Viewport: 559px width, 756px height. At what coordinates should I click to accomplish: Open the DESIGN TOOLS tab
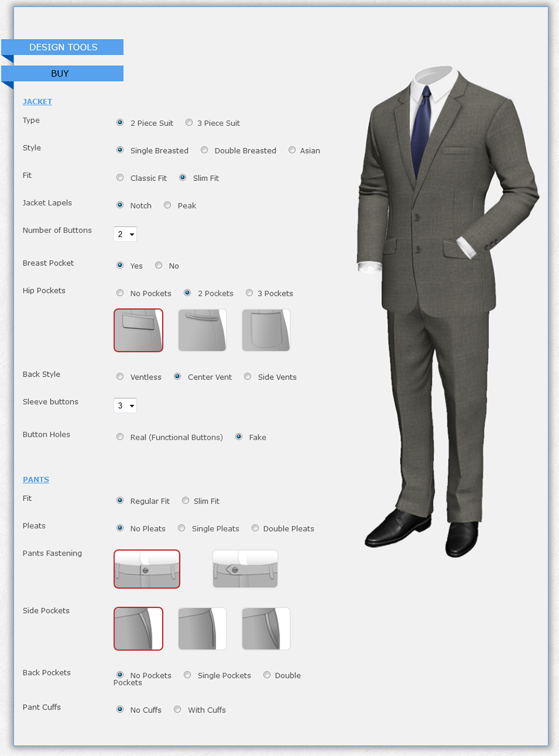coord(62,47)
